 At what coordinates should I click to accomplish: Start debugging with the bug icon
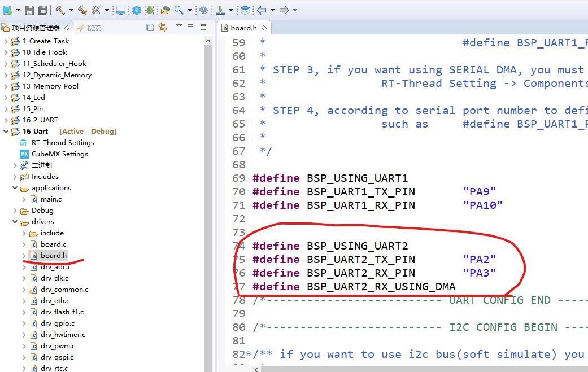150,10
